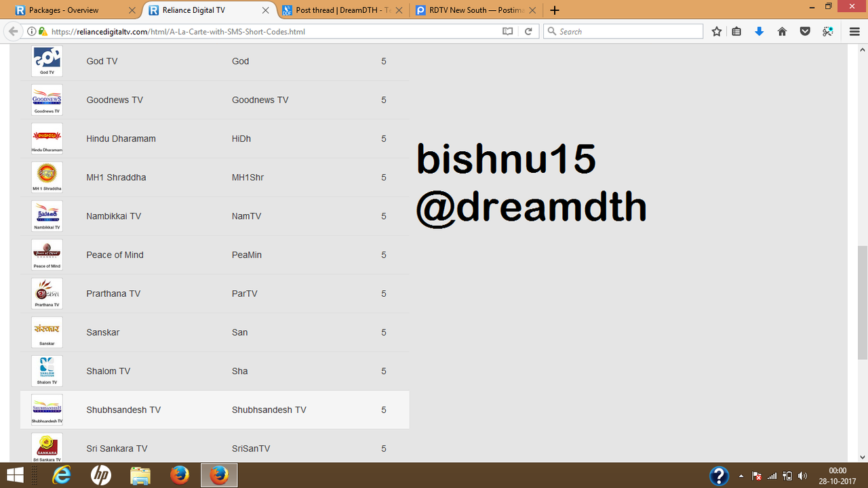Open the volume control in system tray
Image resolution: width=868 pixels, height=488 pixels.
[x=803, y=476]
